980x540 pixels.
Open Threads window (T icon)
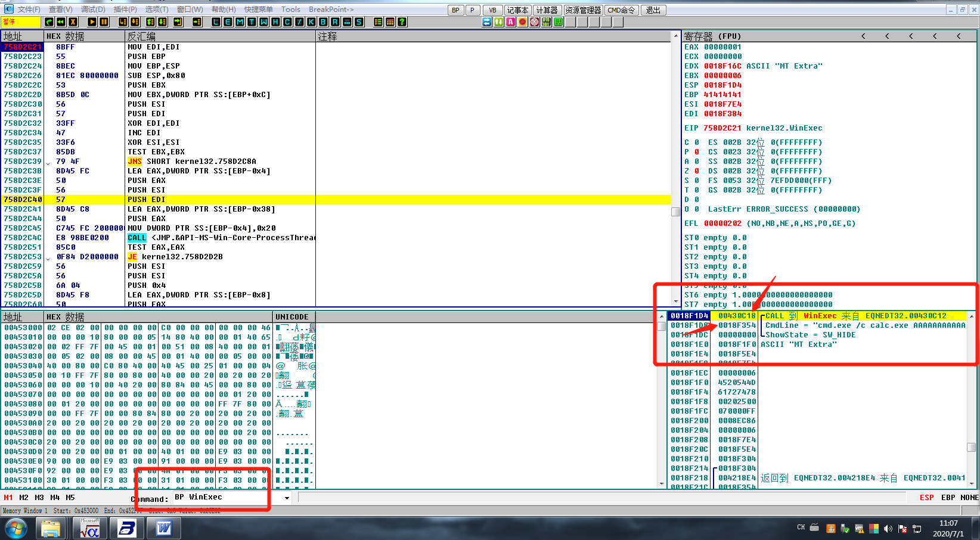pos(252,21)
